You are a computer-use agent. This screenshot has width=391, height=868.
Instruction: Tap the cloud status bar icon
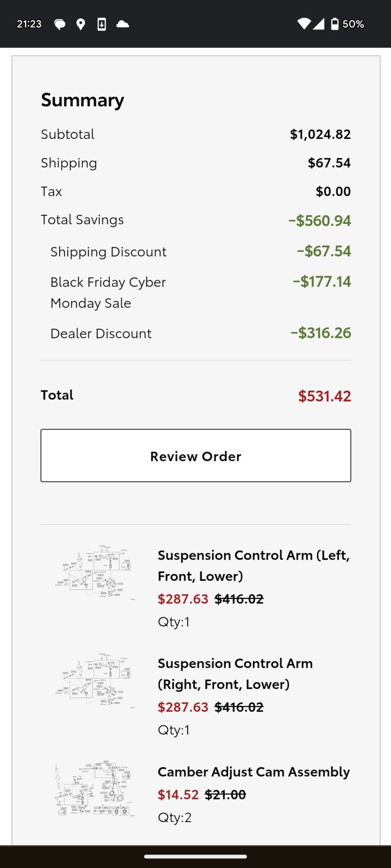pos(123,24)
